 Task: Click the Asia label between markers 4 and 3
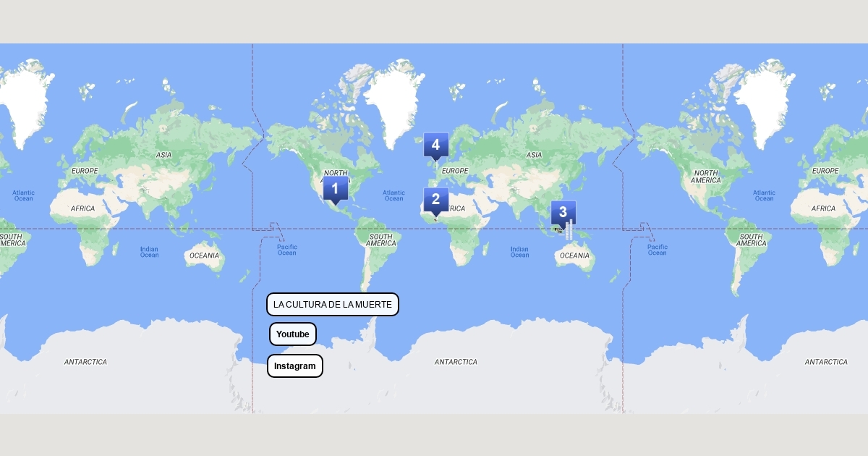[534, 155]
